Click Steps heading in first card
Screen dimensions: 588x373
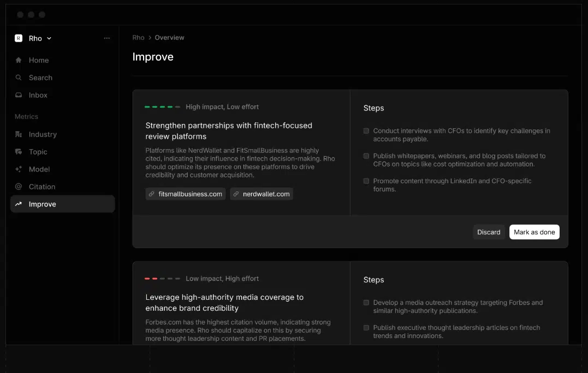click(x=373, y=108)
